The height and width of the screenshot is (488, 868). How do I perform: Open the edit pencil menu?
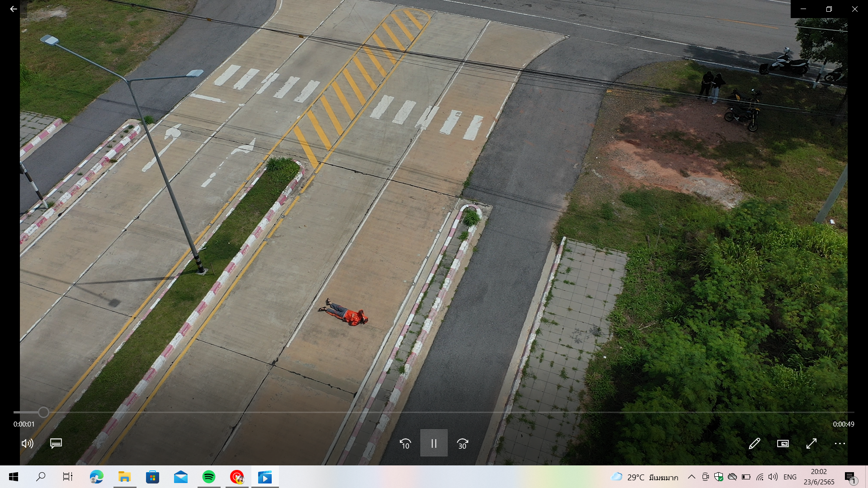(x=754, y=443)
